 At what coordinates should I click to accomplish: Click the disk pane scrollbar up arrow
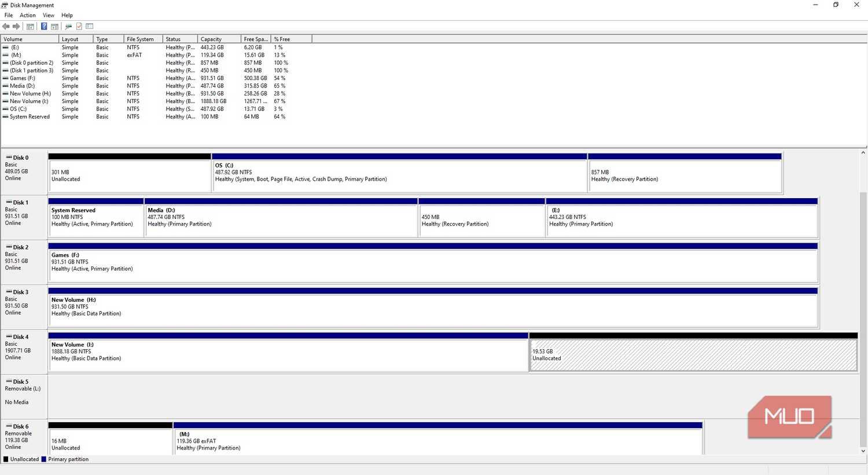(x=863, y=153)
